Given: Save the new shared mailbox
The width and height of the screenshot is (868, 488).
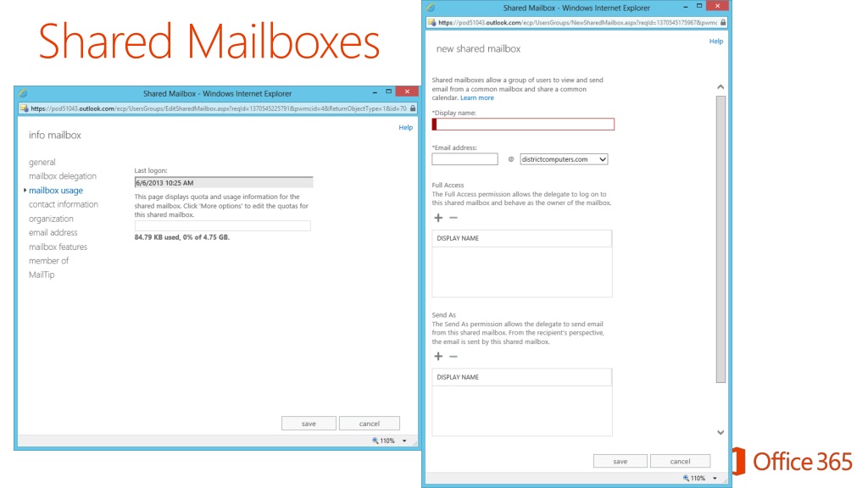Looking at the screenshot, I should click(620, 461).
